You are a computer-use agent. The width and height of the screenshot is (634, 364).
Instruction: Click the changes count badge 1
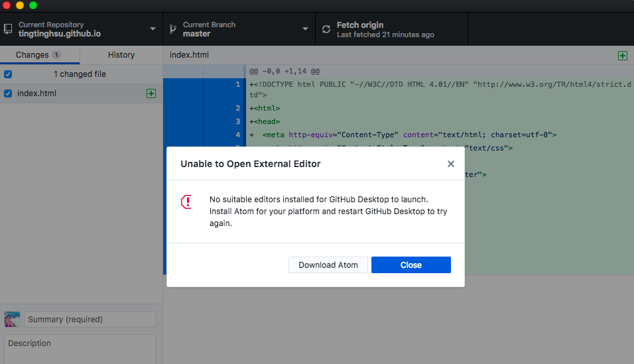click(56, 54)
